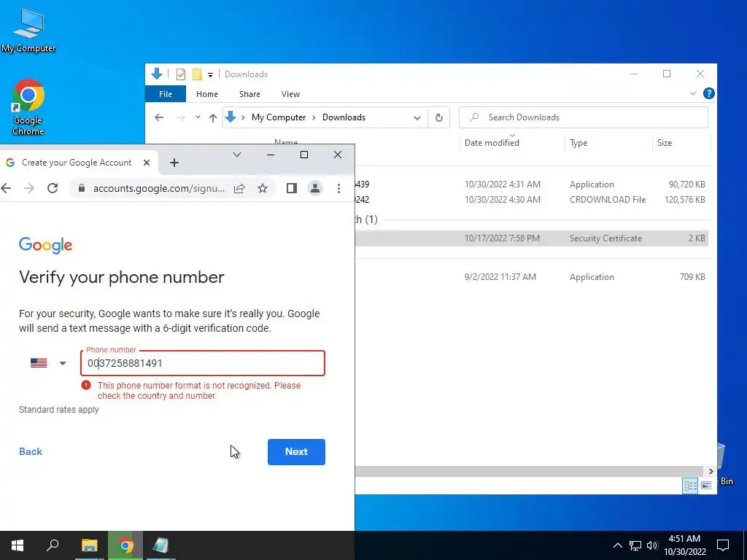Expand Explorer address bar history dropdown
Image resolution: width=747 pixels, height=560 pixels.
coord(417,118)
